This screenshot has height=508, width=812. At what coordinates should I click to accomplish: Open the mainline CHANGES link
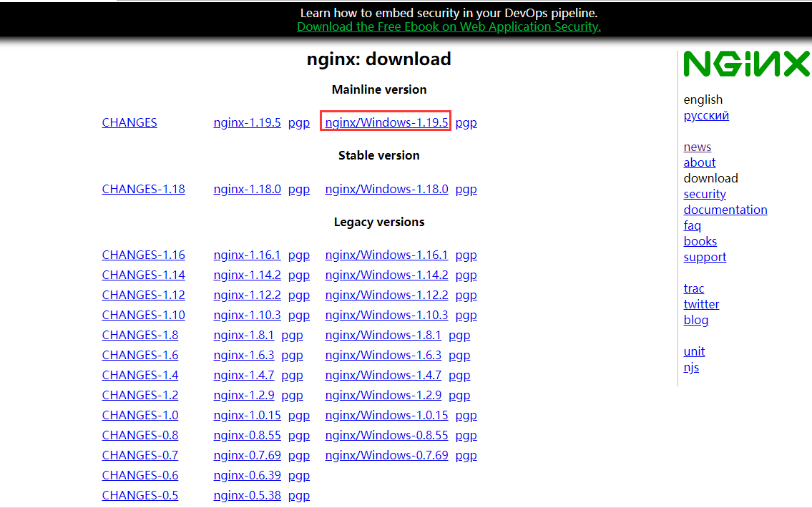pos(129,122)
